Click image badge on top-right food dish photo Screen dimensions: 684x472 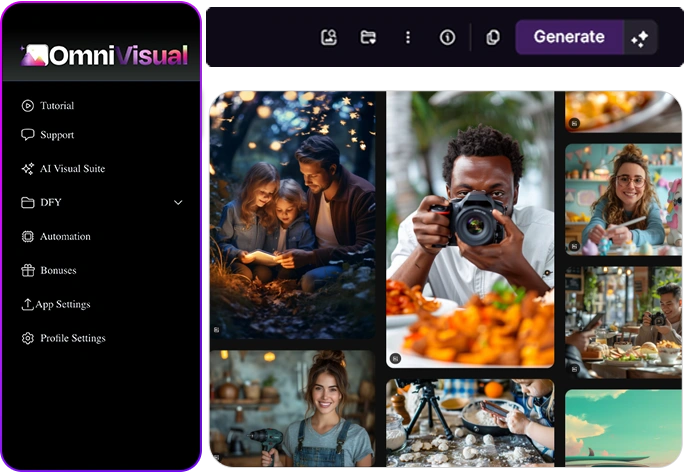pyautogui.click(x=575, y=123)
